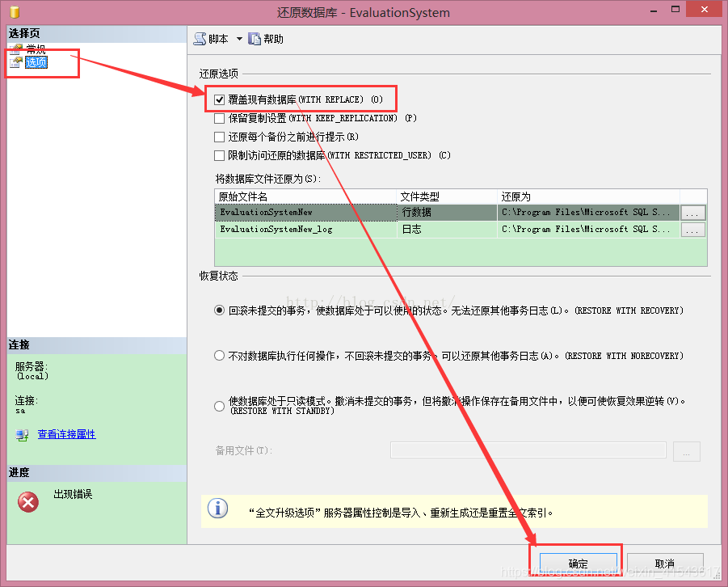Click the Script (脚本) toolbar button
Screen dimensions: 728x587
tap(211, 39)
